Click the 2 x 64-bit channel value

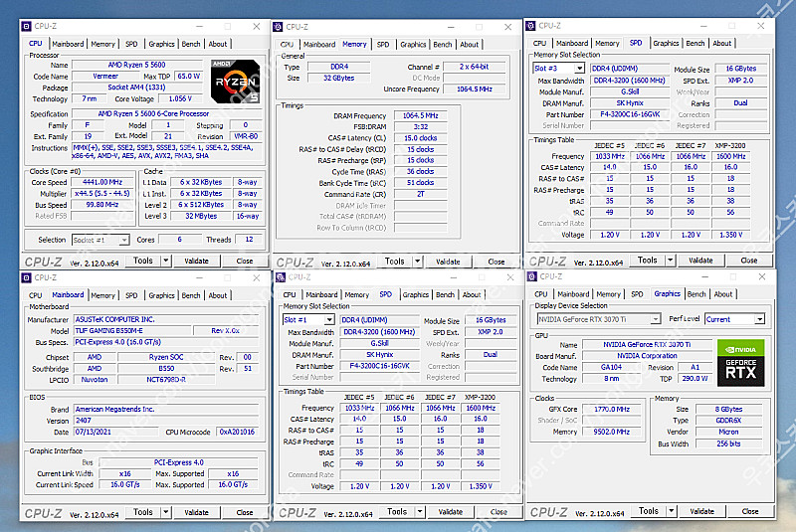coord(475,67)
